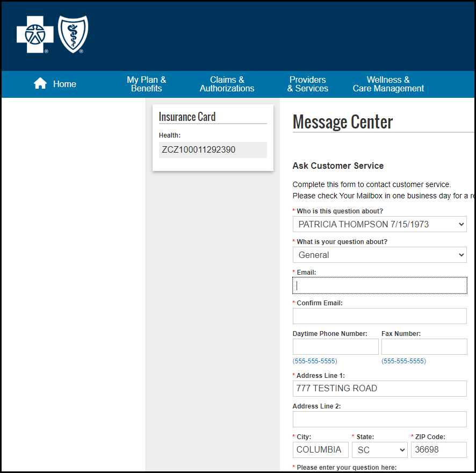Click the house icon next to Home

click(40, 82)
